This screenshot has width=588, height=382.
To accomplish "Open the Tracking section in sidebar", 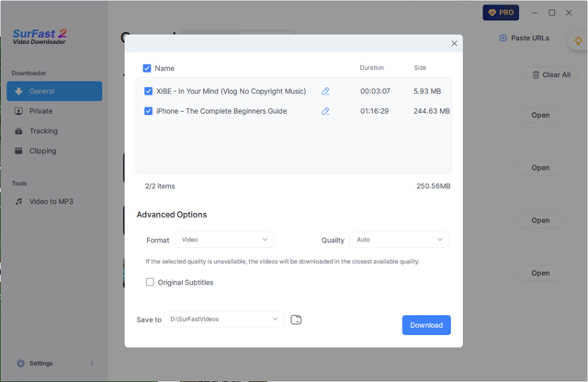I will [43, 131].
